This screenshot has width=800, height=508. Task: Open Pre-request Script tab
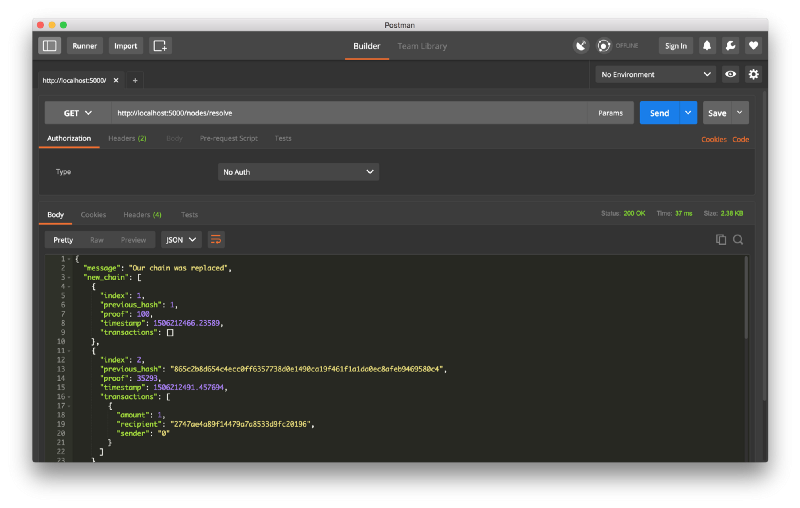click(x=229, y=138)
